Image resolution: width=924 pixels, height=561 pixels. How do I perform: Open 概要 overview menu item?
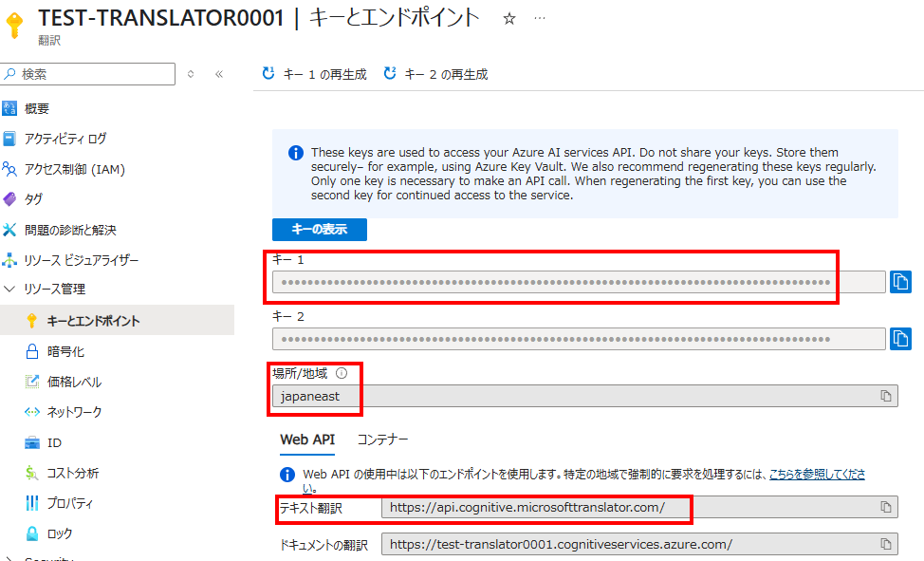click(37, 108)
